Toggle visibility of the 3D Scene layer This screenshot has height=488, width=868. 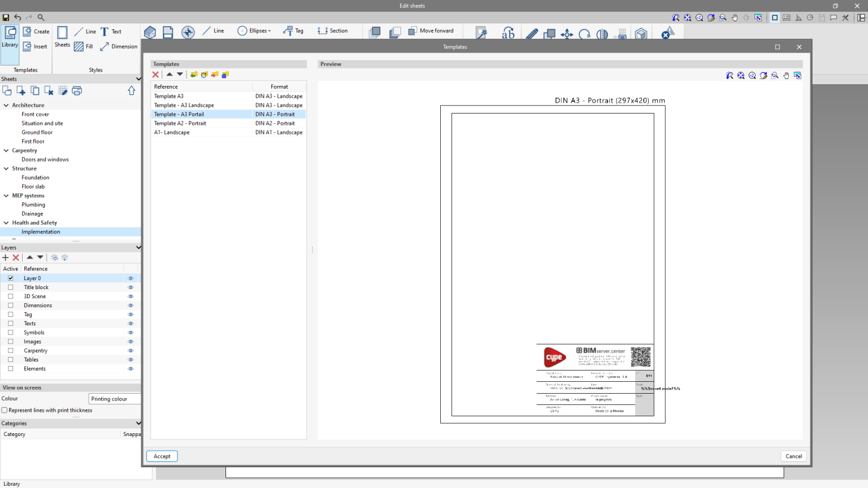tap(131, 296)
